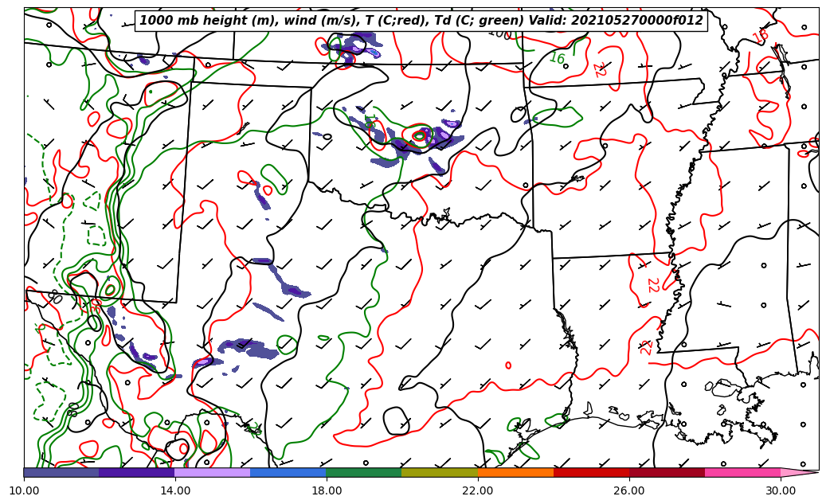Select the 14.00 colorbar tick label
826x504 pixels.
[175, 490]
